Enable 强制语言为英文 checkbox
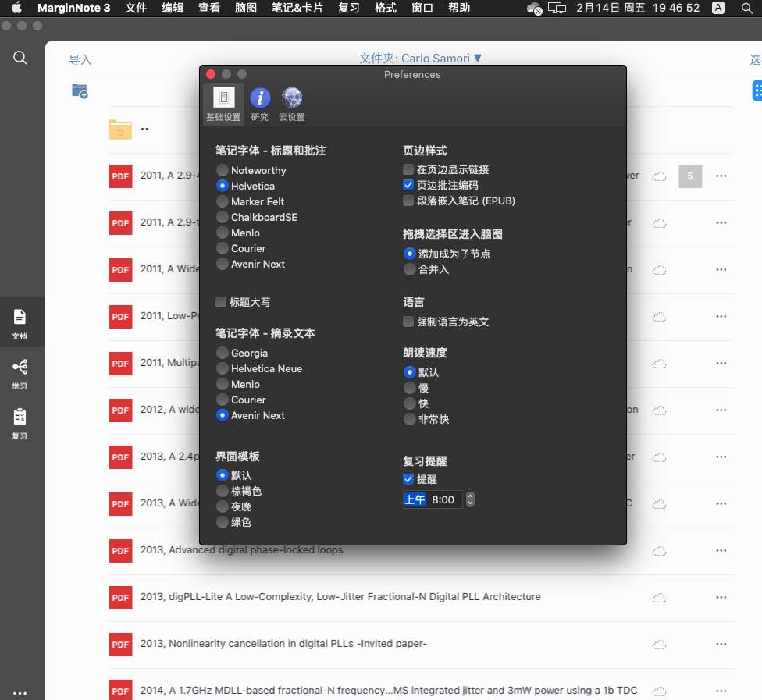Screen dimensions: 762x700 408,322
